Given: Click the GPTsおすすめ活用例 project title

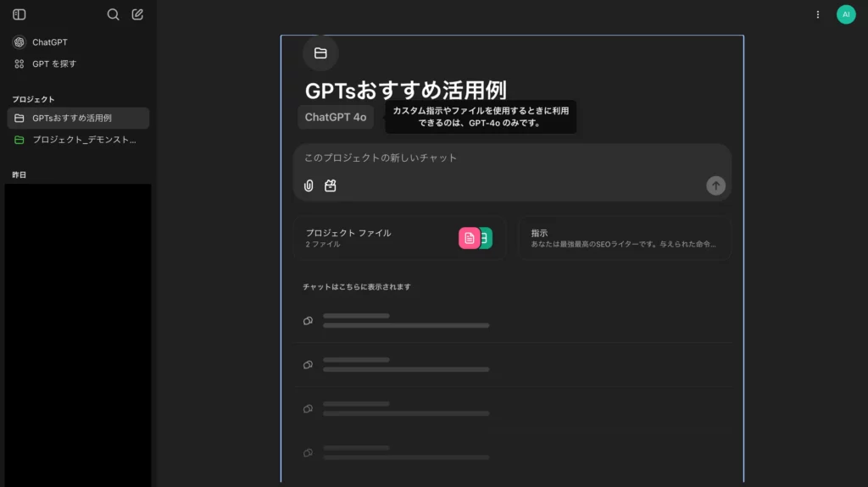Looking at the screenshot, I should click(405, 91).
